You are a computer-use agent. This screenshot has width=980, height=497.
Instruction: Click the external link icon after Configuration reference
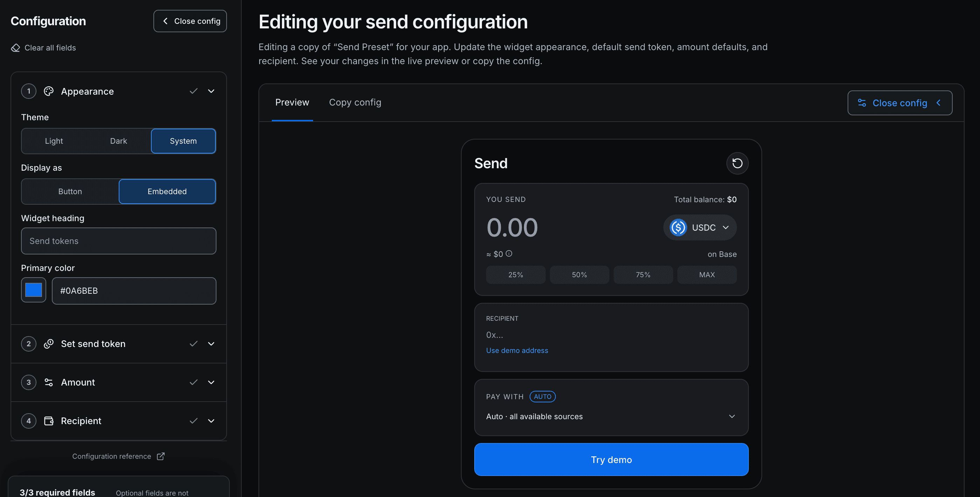pyautogui.click(x=160, y=456)
